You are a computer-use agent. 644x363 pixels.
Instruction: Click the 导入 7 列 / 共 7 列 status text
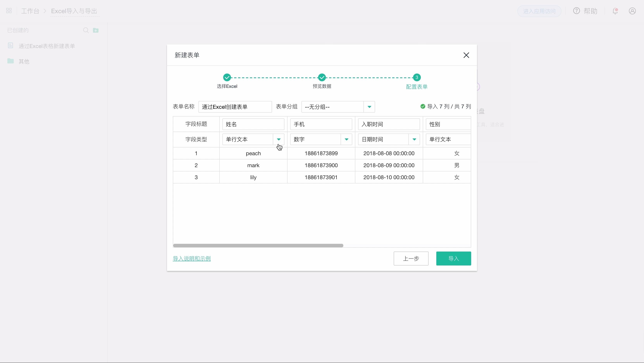[x=449, y=107]
